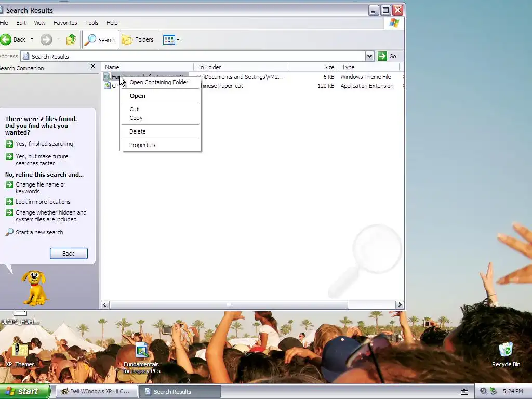Click the Start button

click(24, 392)
